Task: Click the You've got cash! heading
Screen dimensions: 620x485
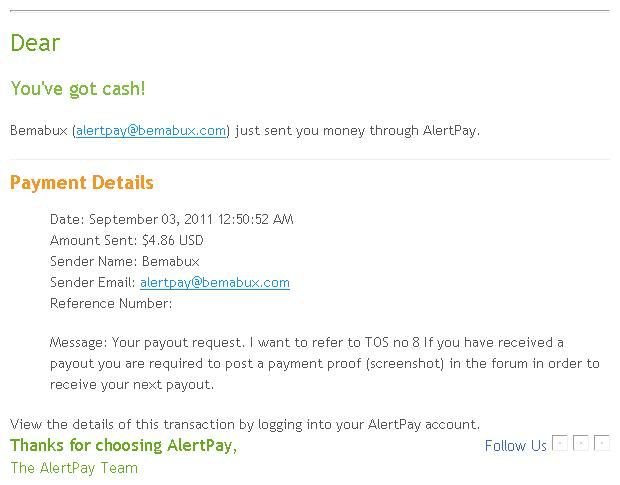Action: tap(78, 89)
